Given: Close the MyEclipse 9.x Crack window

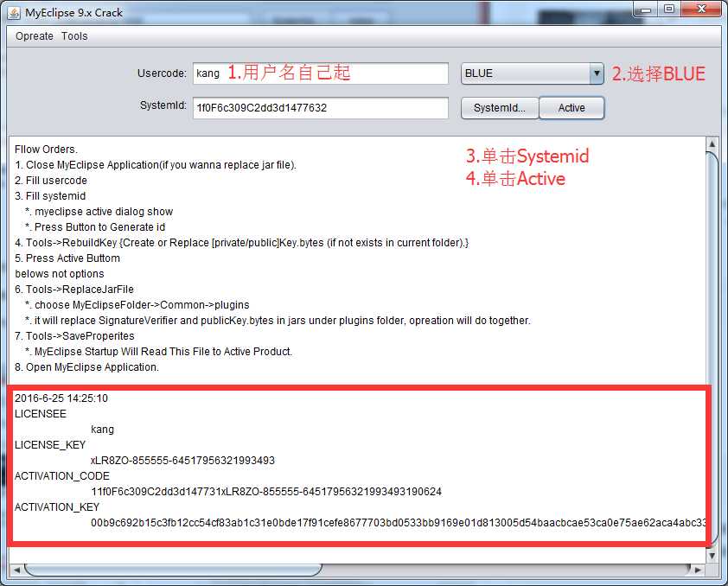Looking at the screenshot, I should [x=701, y=10].
